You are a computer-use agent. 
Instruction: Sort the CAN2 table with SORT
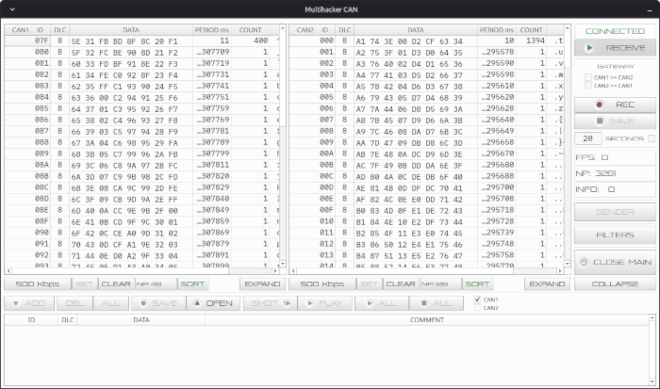pyautogui.click(x=477, y=284)
